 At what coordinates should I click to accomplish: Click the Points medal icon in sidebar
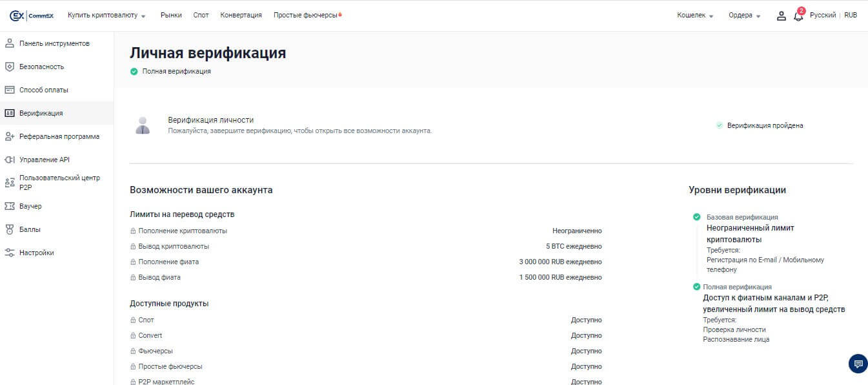(x=10, y=229)
